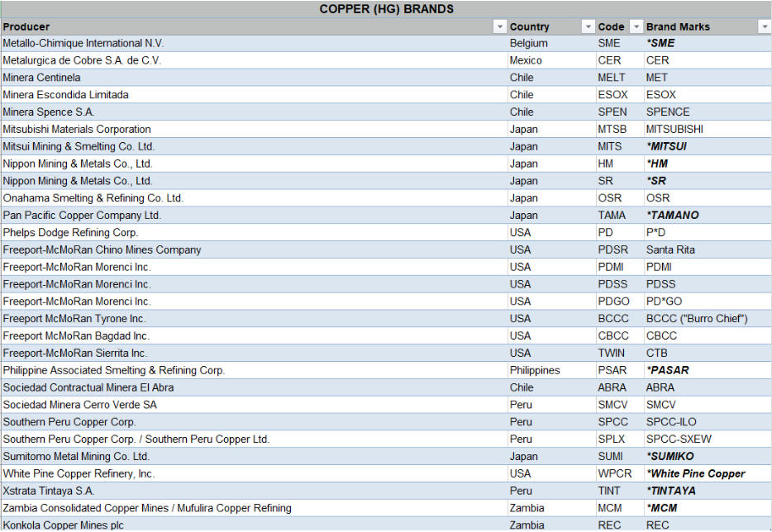772x532 pixels.
Task: Select the *HM brand mark cell
Action: pos(708,164)
